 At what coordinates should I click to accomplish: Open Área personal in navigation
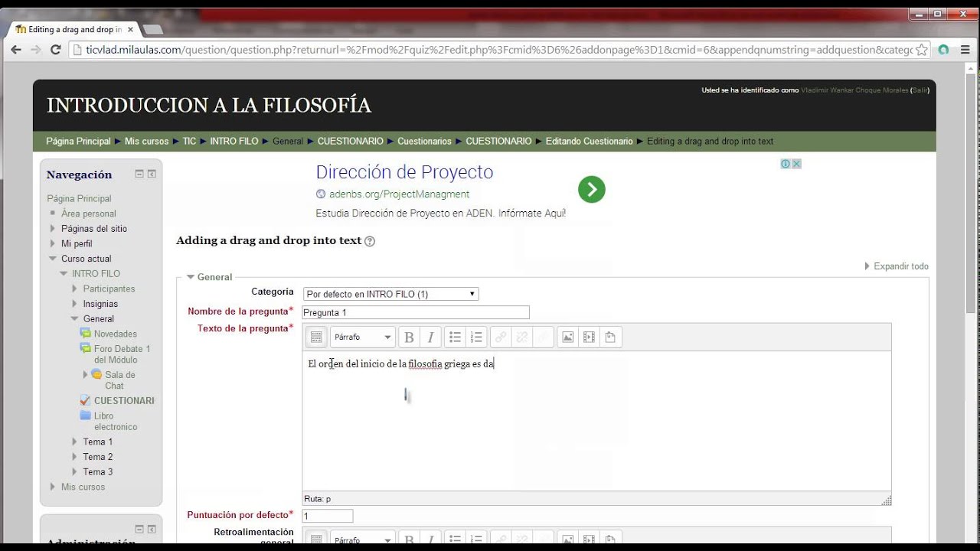[x=89, y=214]
